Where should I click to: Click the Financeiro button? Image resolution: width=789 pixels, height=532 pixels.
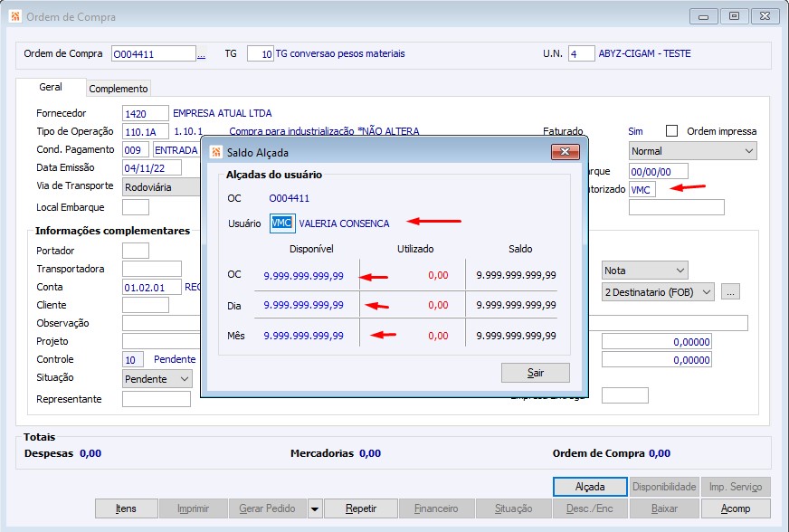tap(436, 508)
